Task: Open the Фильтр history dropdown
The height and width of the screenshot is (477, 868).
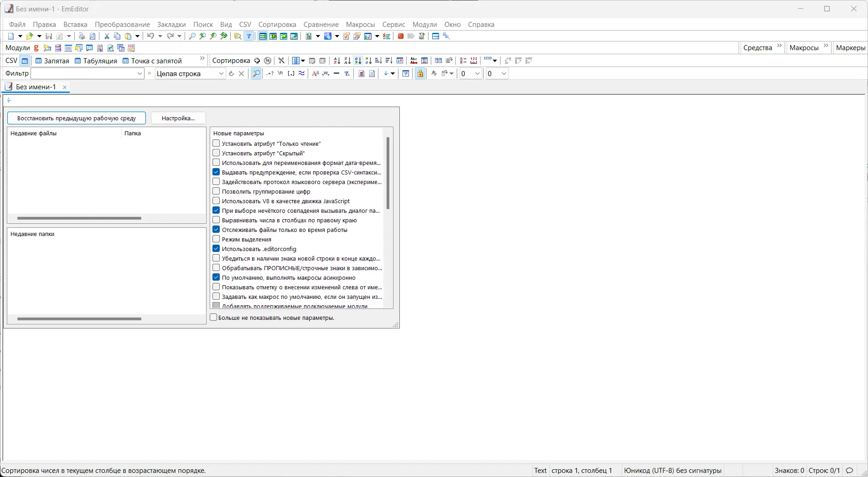Action: click(139, 73)
